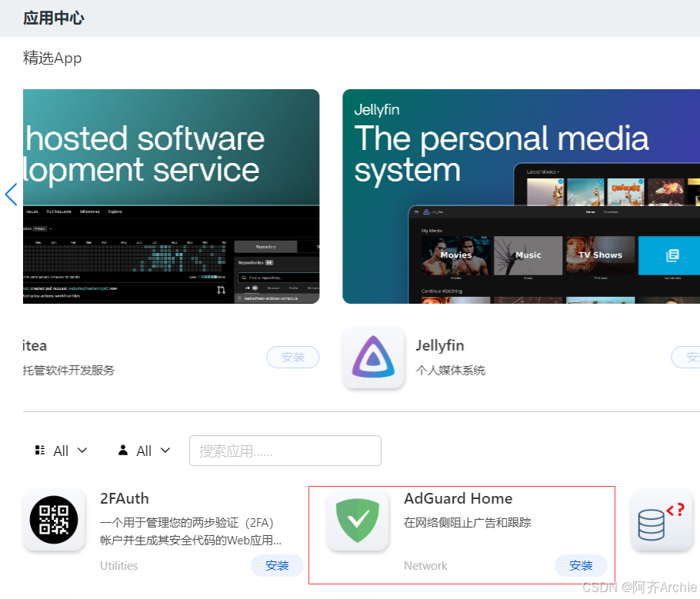Viewport: 700px width, 599px height.
Task: Click the 2FAuth app title
Action: (x=124, y=498)
